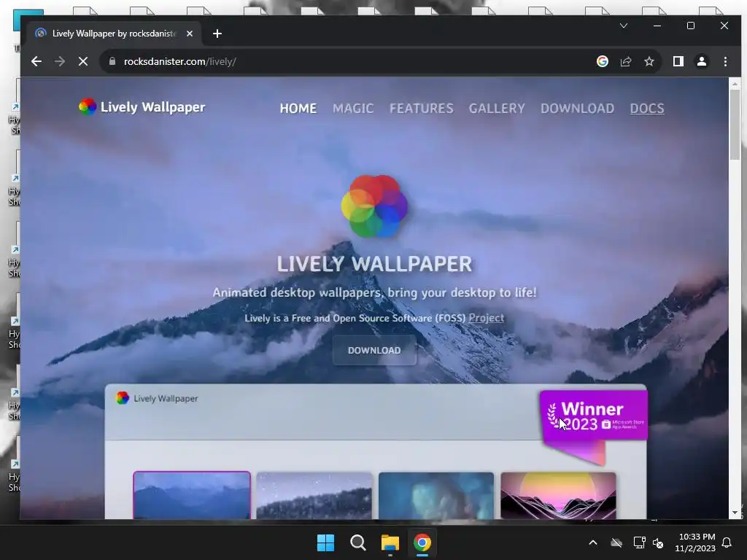Click the OneDrive cloud tray icon
This screenshot has height=560, width=747.
click(616, 542)
